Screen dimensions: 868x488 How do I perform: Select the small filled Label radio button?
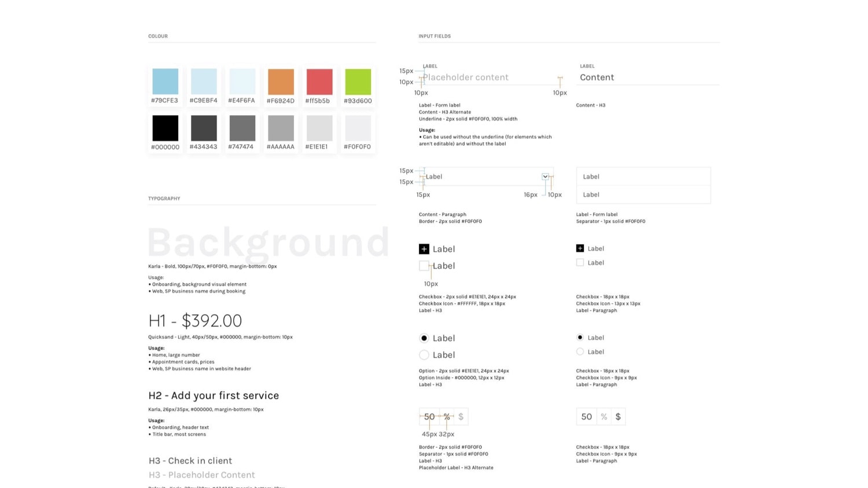pos(580,337)
